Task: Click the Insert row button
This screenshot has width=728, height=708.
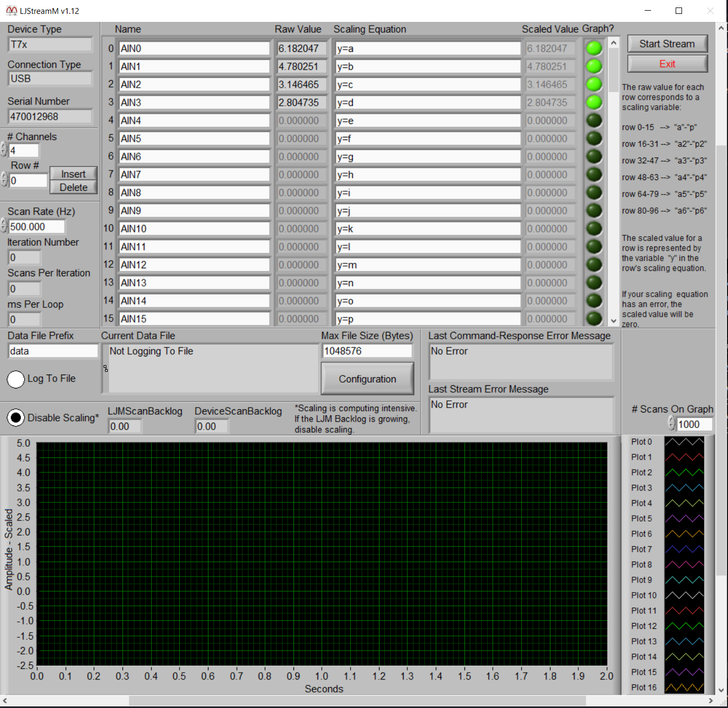Action: (73, 174)
